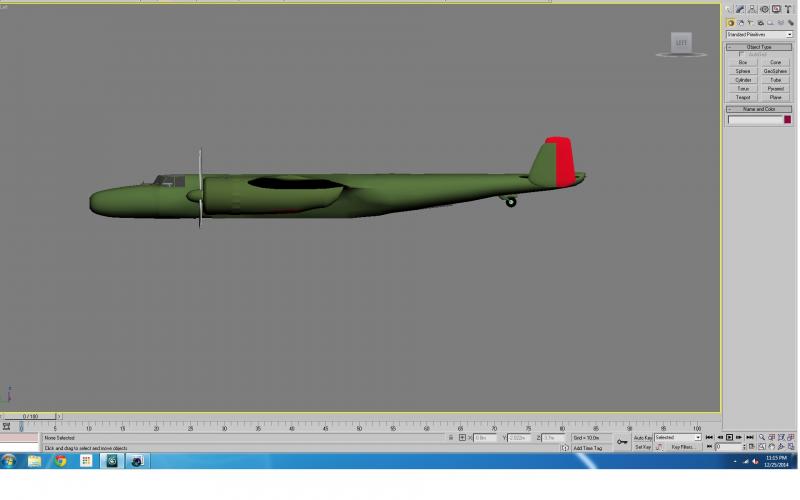
Task: Click the Teapot primitive button
Action: [x=742, y=97]
